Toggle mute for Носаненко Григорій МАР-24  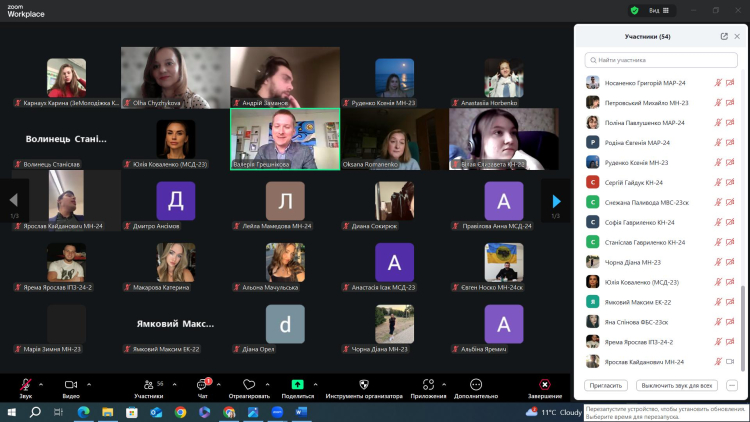click(717, 84)
